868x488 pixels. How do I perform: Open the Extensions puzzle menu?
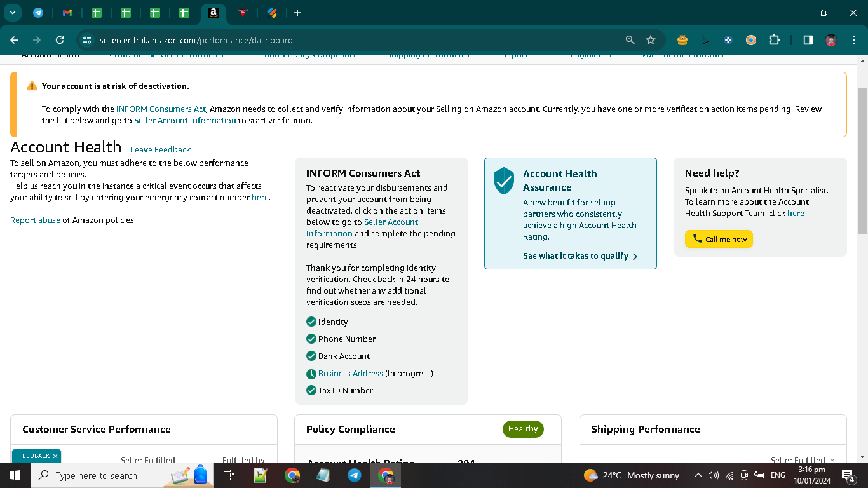(x=774, y=40)
